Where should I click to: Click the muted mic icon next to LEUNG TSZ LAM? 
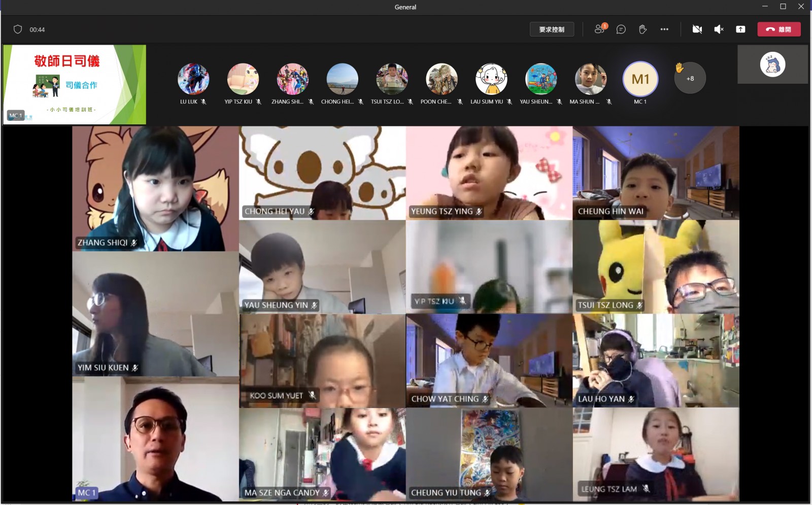click(646, 488)
